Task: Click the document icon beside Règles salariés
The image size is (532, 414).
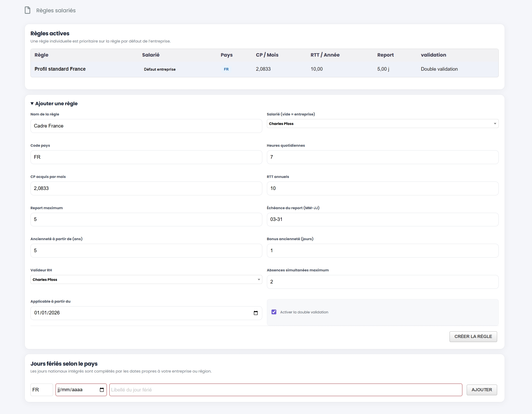Action: [27, 10]
